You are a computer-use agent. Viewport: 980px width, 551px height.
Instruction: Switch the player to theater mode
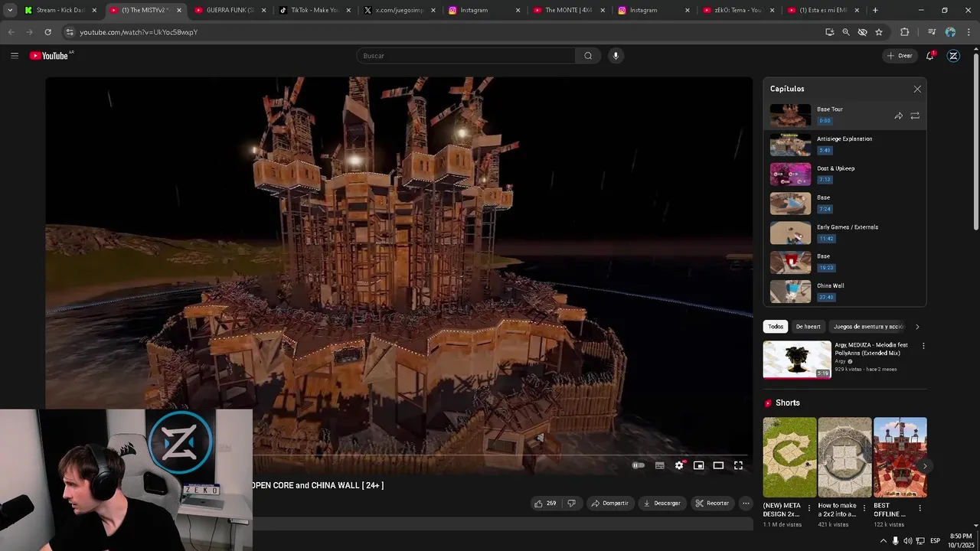(718, 465)
